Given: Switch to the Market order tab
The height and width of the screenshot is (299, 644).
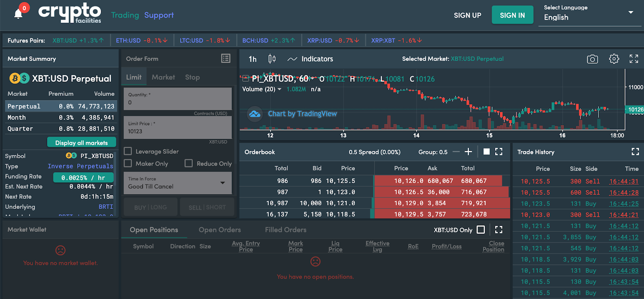Looking at the screenshot, I should click(163, 77).
